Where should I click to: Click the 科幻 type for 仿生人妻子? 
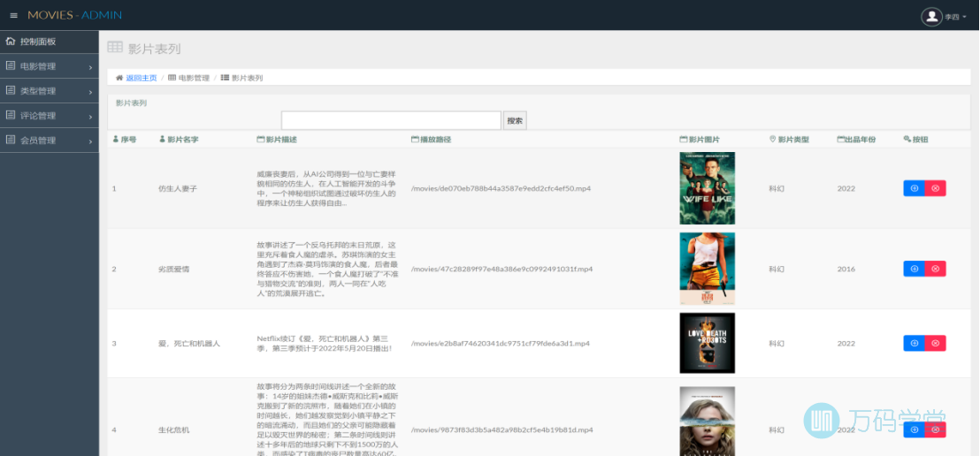[x=777, y=188]
